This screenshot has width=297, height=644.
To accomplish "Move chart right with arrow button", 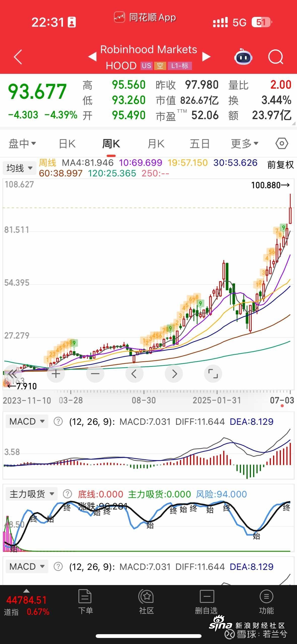I will click(x=174, y=374).
